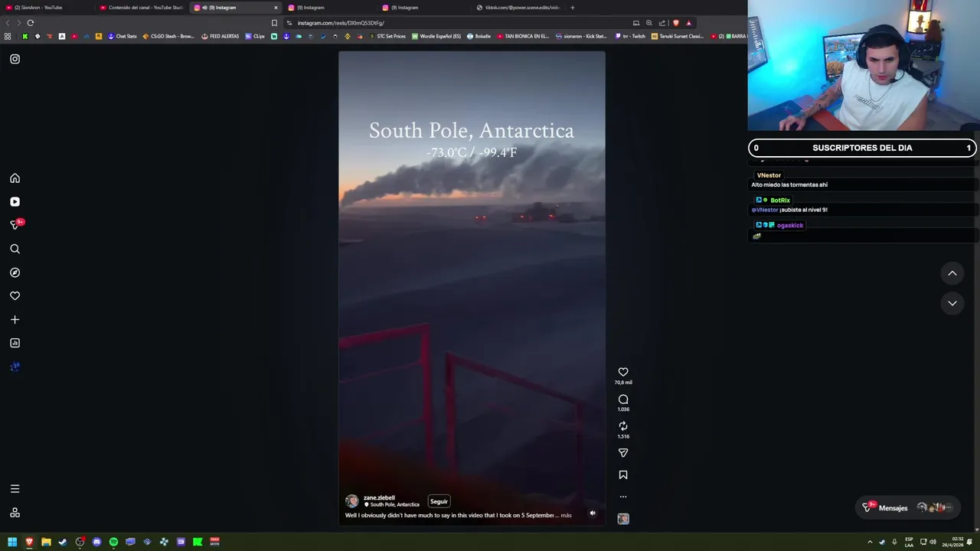Open Steam from taskbar

click(63, 542)
